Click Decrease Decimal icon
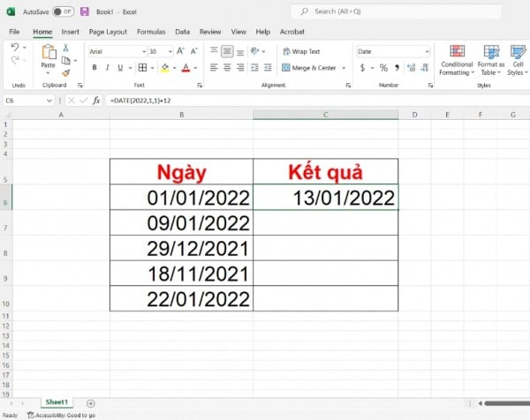 click(425, 68)
